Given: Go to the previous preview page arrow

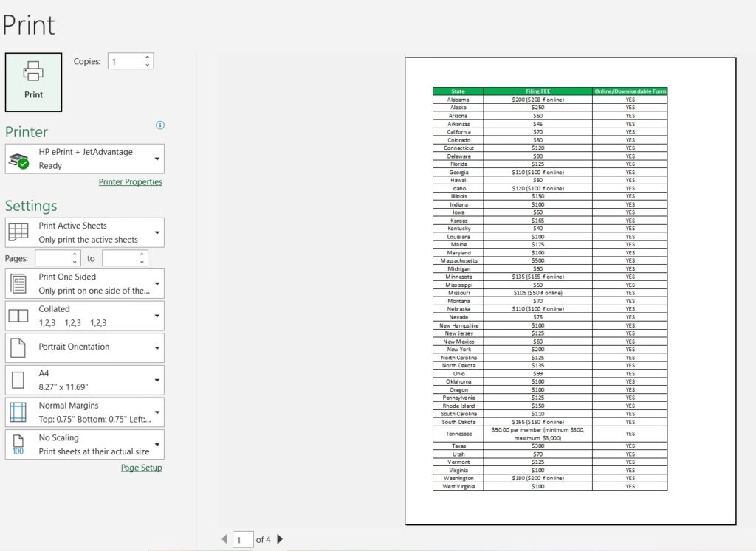Looking at the screenshot, I should tap(224, 539).
